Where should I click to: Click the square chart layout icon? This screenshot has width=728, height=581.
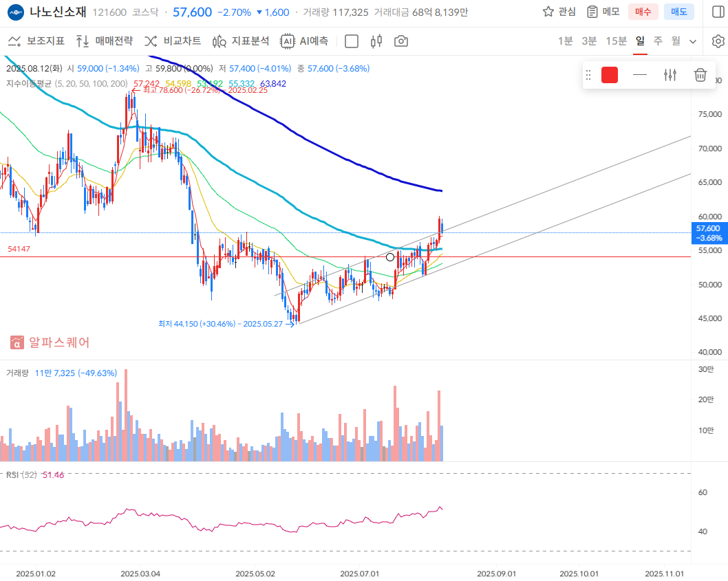click(352, 41)
